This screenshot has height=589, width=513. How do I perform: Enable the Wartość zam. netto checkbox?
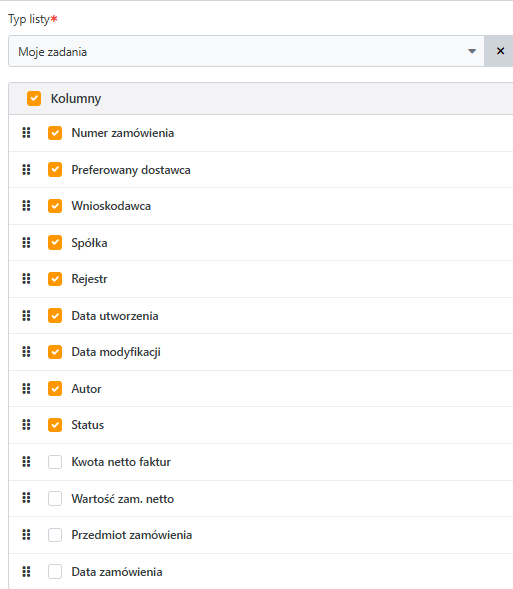(55, 498)
